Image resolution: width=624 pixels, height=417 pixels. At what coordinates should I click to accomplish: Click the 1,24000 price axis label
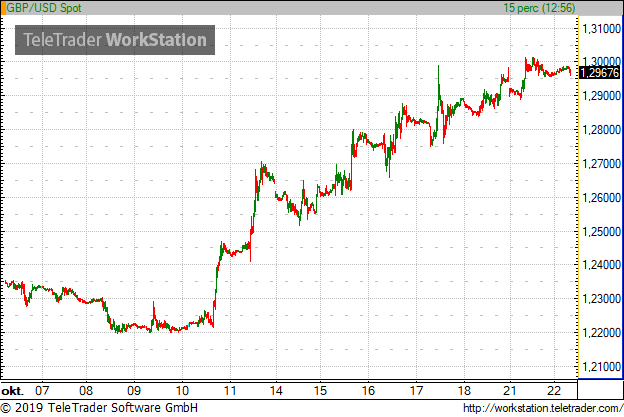click(x=601, y=265)
